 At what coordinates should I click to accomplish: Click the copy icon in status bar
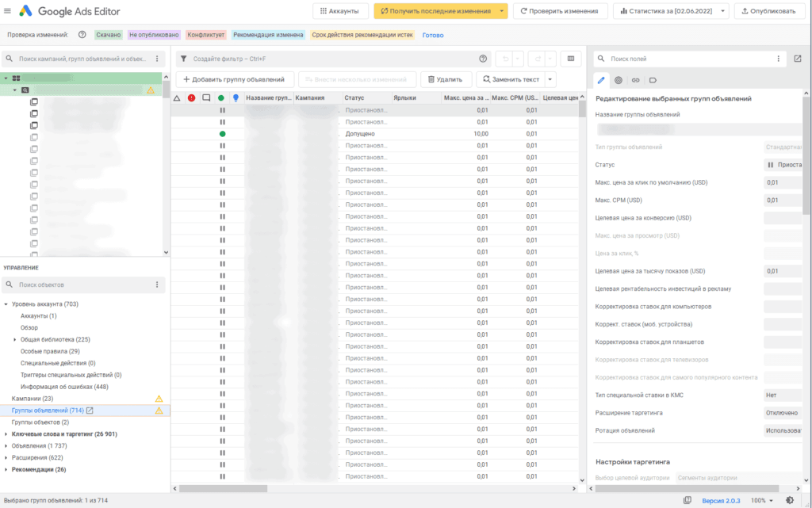(x=688, y=500)
